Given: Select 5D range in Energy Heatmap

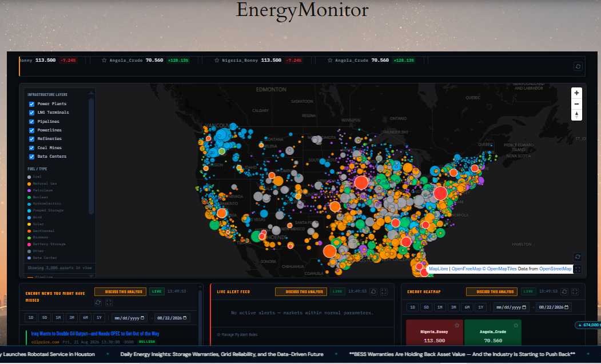Looking at the screenshot, I should point(426,307).
